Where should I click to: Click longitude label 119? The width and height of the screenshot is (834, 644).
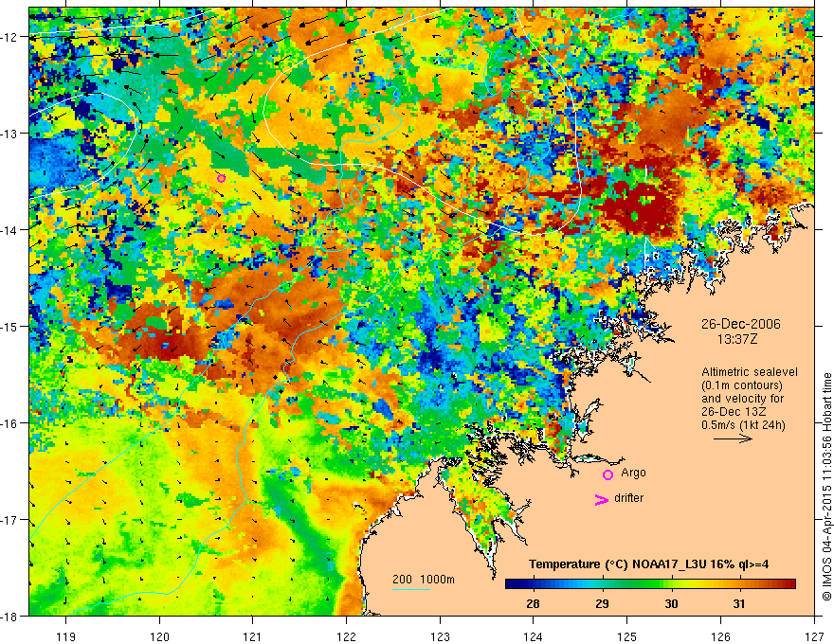(x=66, y=636)
